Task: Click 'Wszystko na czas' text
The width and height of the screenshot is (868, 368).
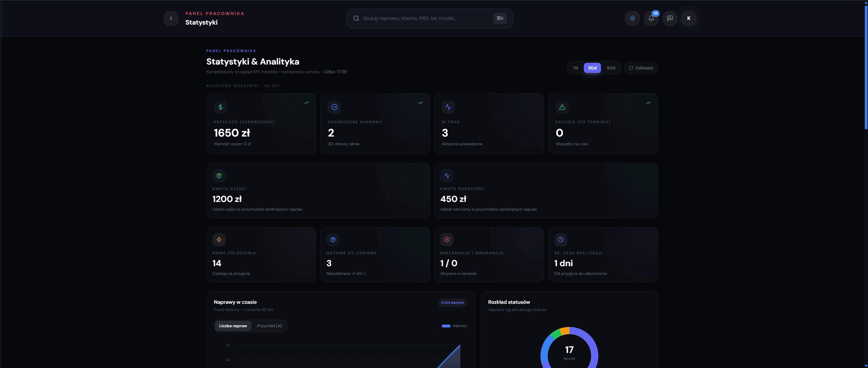Action: [571, 144]
